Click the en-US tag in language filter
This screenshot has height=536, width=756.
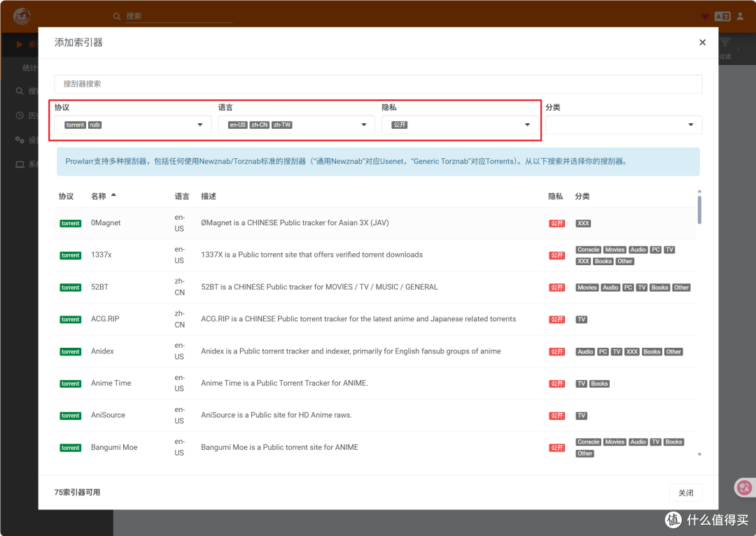237,125
